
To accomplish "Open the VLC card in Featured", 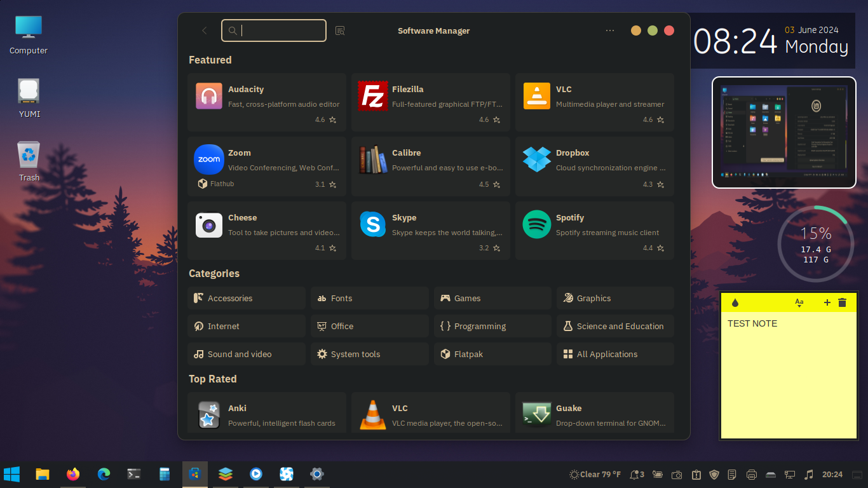I will [595, 102].
